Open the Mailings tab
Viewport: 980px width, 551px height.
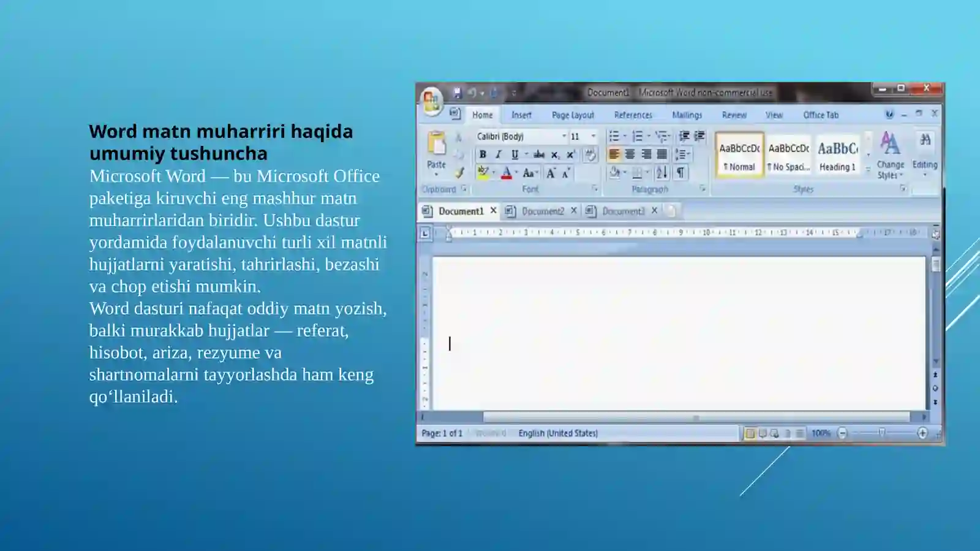[687, 115]
